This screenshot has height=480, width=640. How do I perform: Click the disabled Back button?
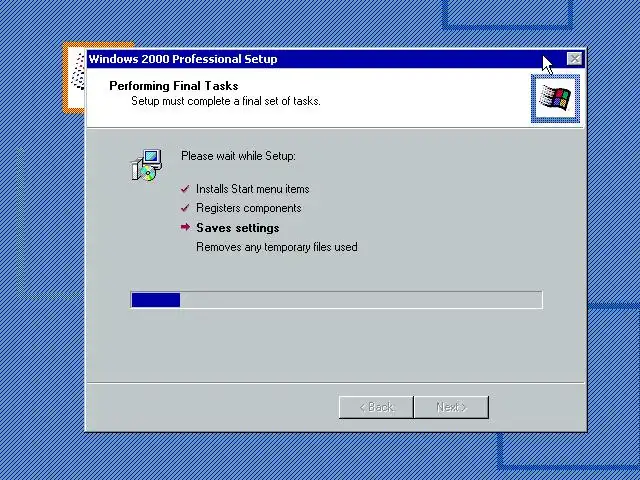tap(376, 407)
